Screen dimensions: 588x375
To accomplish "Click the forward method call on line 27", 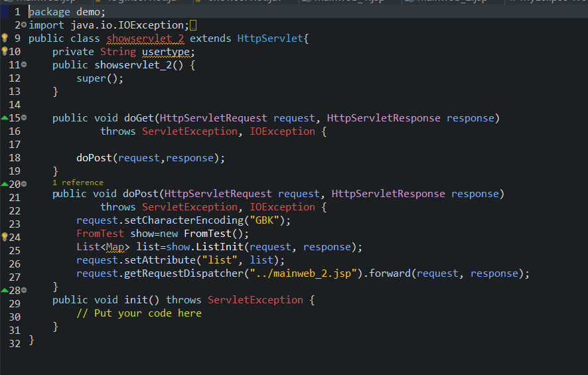I will [390, 273].
